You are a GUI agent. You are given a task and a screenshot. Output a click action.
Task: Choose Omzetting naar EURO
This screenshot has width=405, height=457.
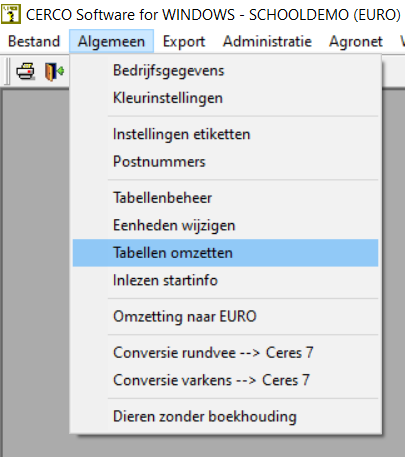coord(225,316)
